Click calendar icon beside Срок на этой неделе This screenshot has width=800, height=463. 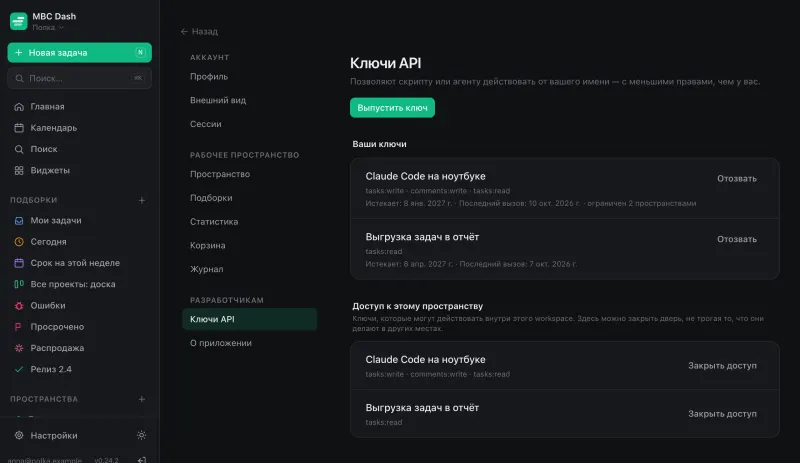(19, 263)
